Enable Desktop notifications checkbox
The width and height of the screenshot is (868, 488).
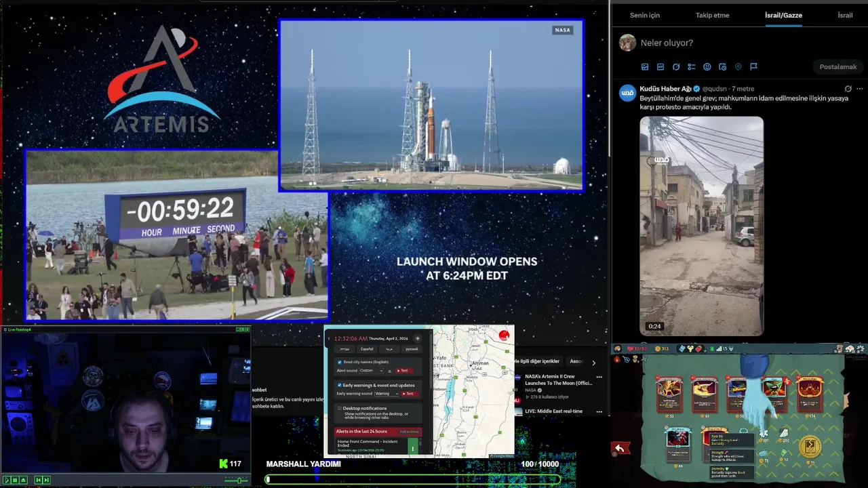tap(339, 408)
